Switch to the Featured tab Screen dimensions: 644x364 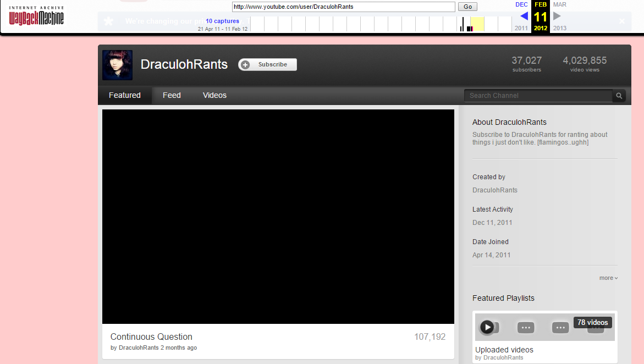(125, 95)
